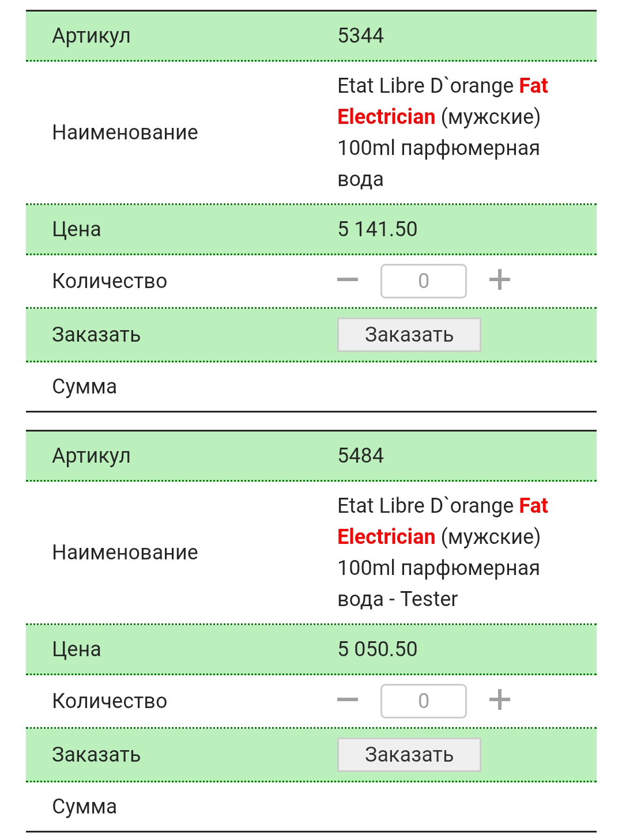Click Заказать button for the 5 050.50 Tester item

tap(409, 755)
